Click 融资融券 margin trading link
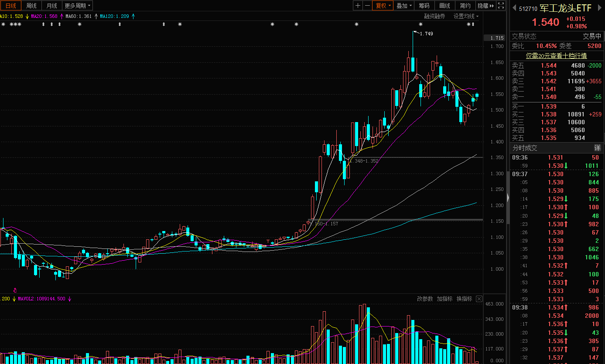Viewport: 605px width, 364px height. [434, 16]
